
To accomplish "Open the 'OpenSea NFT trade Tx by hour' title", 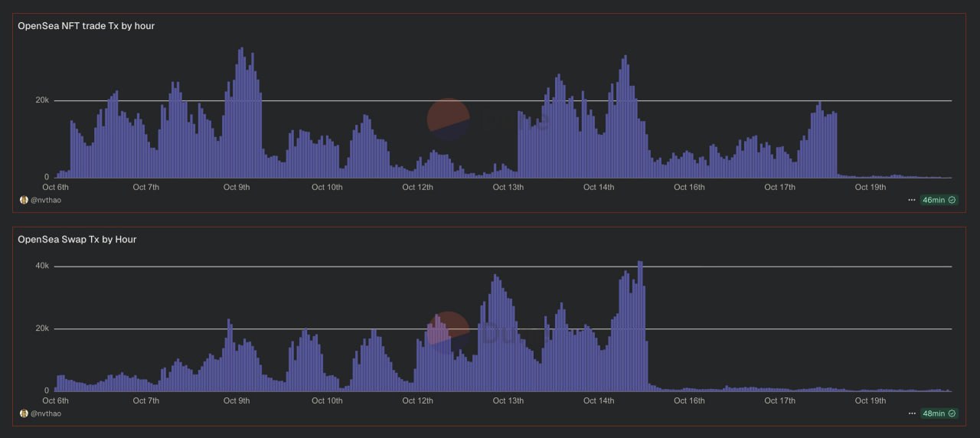I will 87,26.
